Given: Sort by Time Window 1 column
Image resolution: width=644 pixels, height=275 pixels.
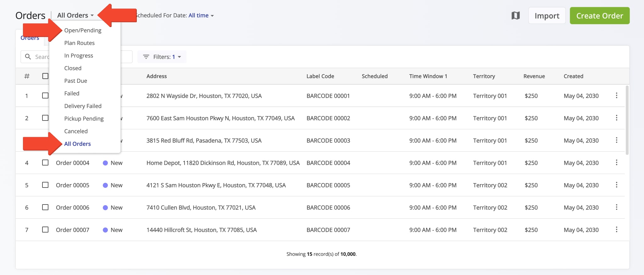Looking at the screenshot, I should (428, 76).
